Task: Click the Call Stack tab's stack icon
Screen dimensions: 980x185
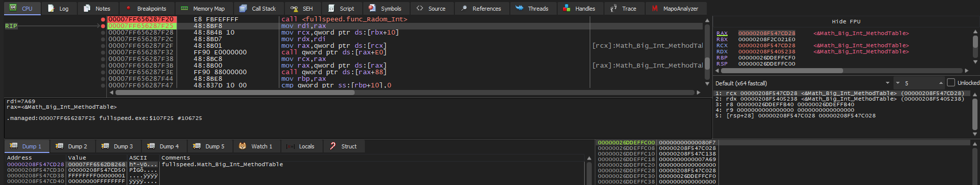Action: tap(243, 8)
